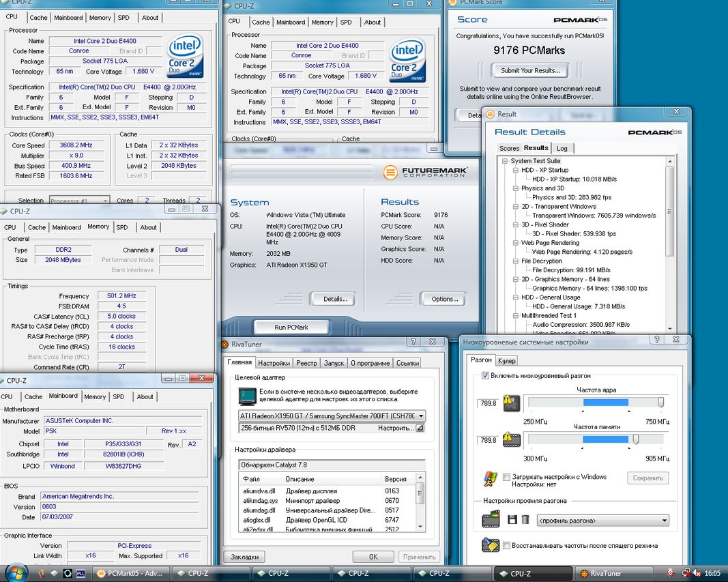Click the help button in low-level settings title bar
The width and height of the screenshot is (728, 582).
(656, 339)
